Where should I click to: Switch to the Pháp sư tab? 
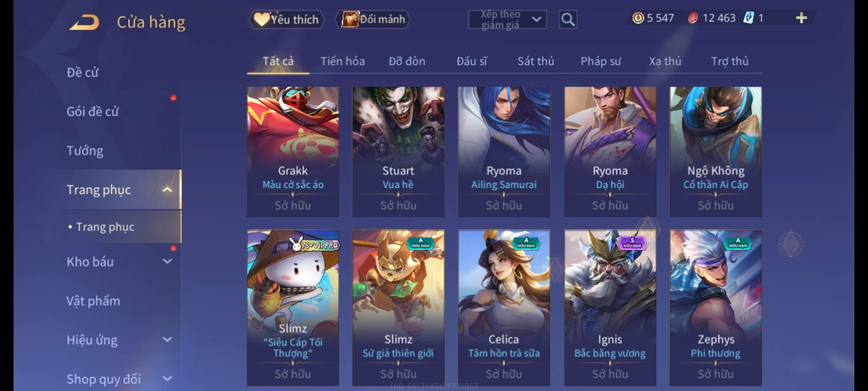601,61
